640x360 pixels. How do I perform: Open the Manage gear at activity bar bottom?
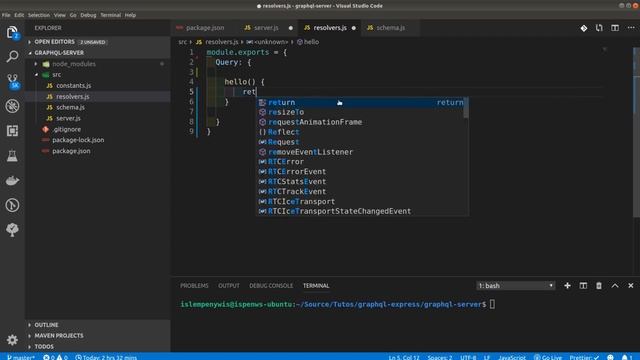[x=12, y=340]
